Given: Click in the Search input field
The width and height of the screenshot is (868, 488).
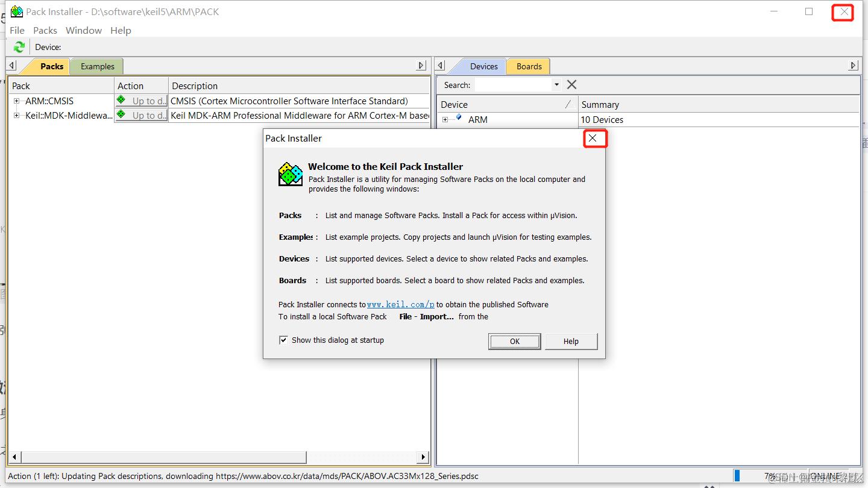Looking at the screenshot, I should tap(513, 85).
